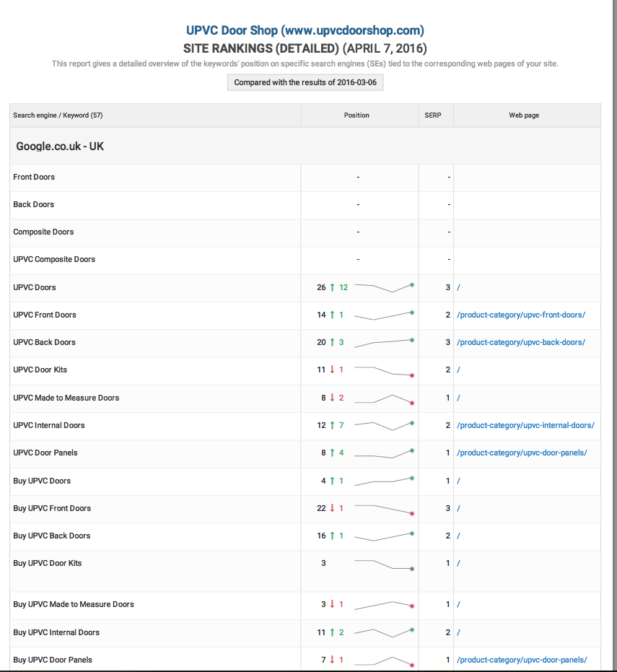Click the trend sparkline for UPVC Internal Doors
Image resolution: width=617 pixels, height=672 pixels.
pos(385,426)
